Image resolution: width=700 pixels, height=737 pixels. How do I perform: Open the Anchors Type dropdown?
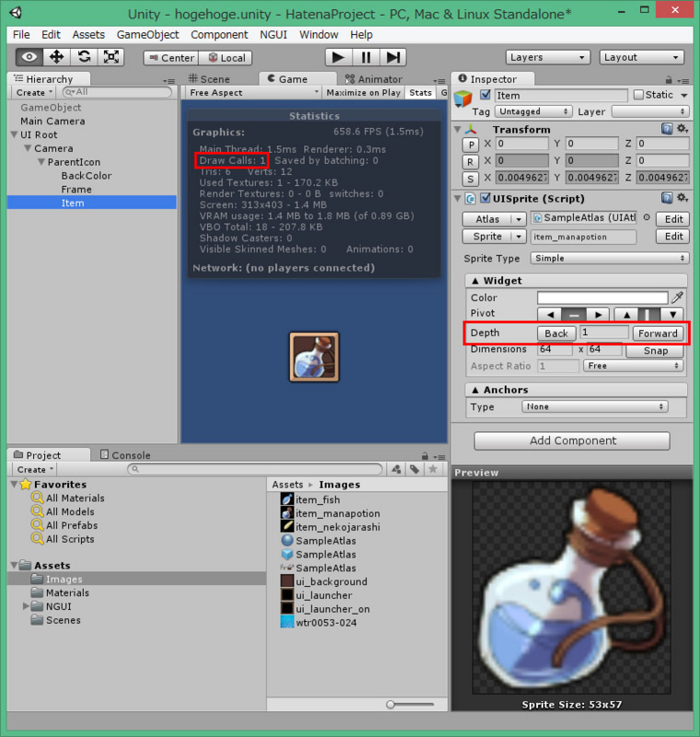tap(595, 406)
